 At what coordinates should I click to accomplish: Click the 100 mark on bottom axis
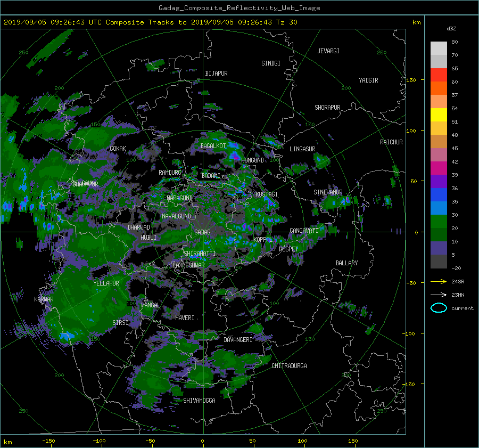[302, 441]
